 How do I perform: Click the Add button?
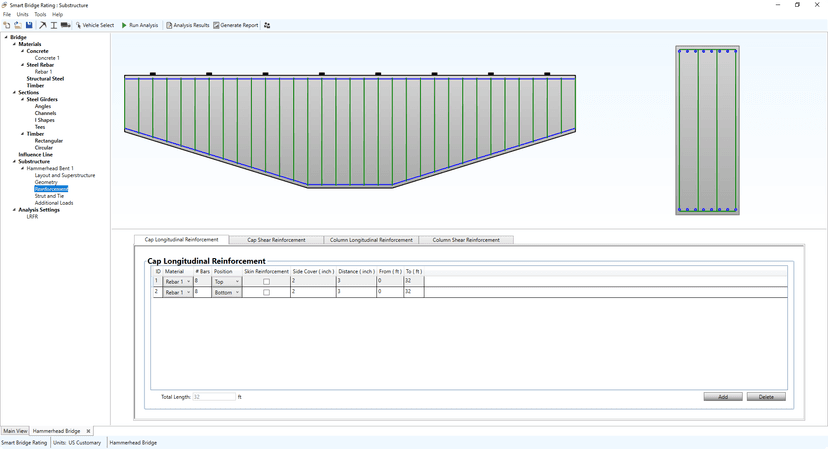(722, 397)
